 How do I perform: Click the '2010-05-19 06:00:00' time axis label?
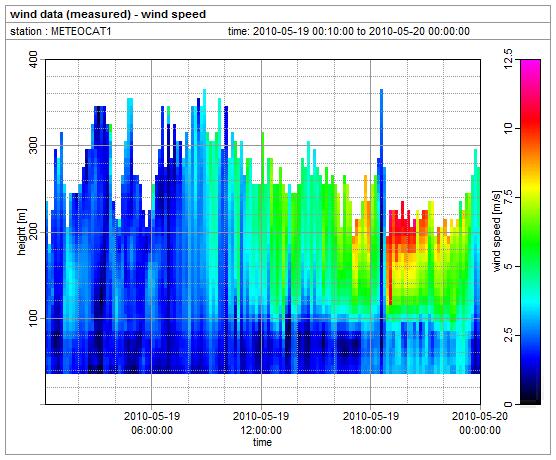(152, 423)
